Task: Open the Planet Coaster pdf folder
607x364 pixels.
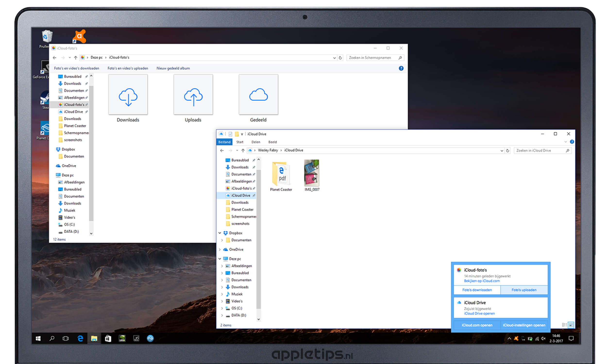Action: tap(281, 176)
